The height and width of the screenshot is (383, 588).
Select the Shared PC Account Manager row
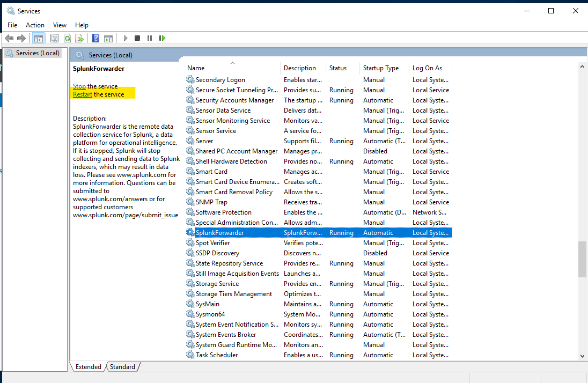[319, 151]
